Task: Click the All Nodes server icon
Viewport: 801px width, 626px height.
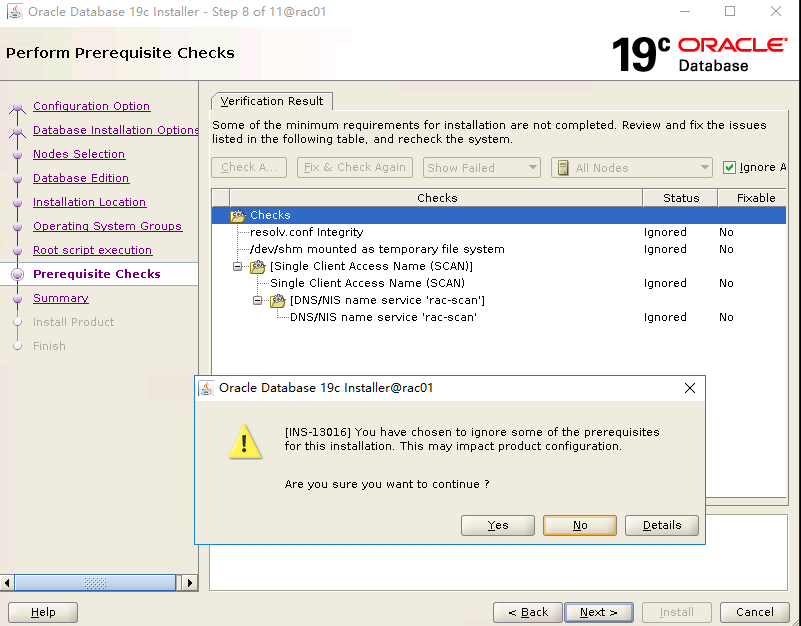Action: [x=563, y=168]
